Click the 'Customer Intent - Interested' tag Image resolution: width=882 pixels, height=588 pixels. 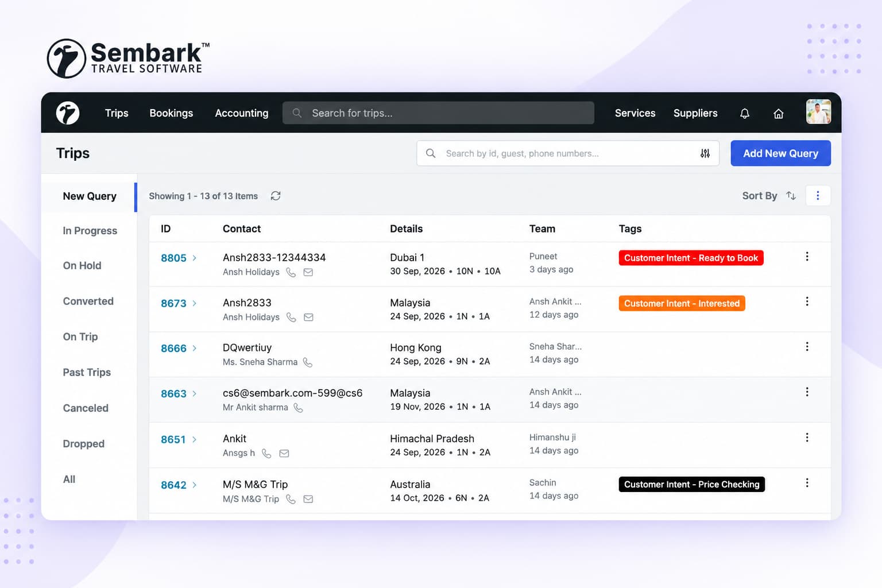coord(682,303)
